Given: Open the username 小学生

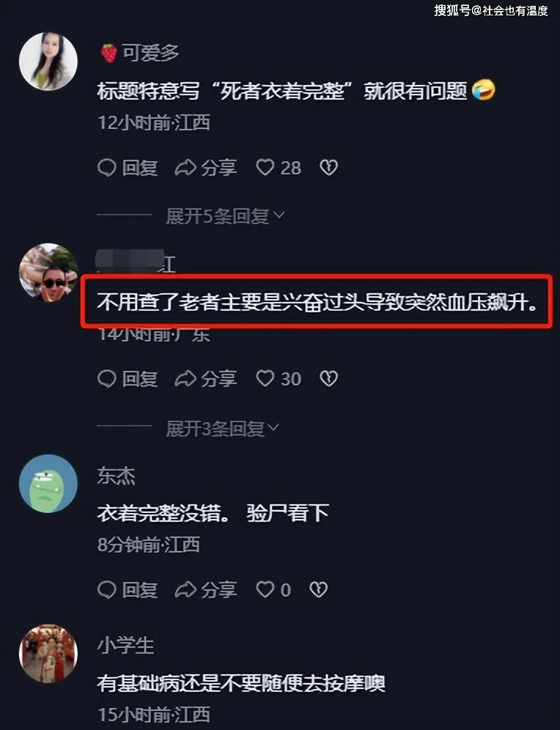Looking at the screenshot, I should click(125, 645).
